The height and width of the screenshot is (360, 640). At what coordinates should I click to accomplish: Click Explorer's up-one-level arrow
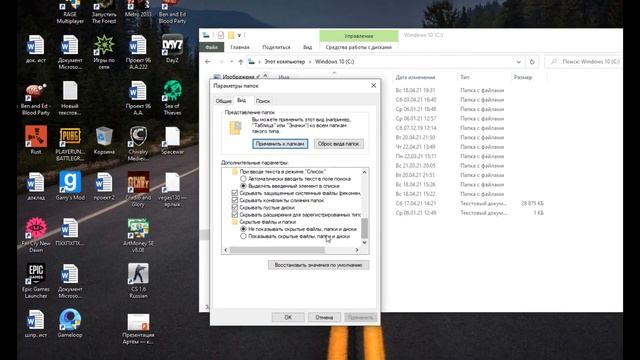pyautogui.click(x=241, y=62)
